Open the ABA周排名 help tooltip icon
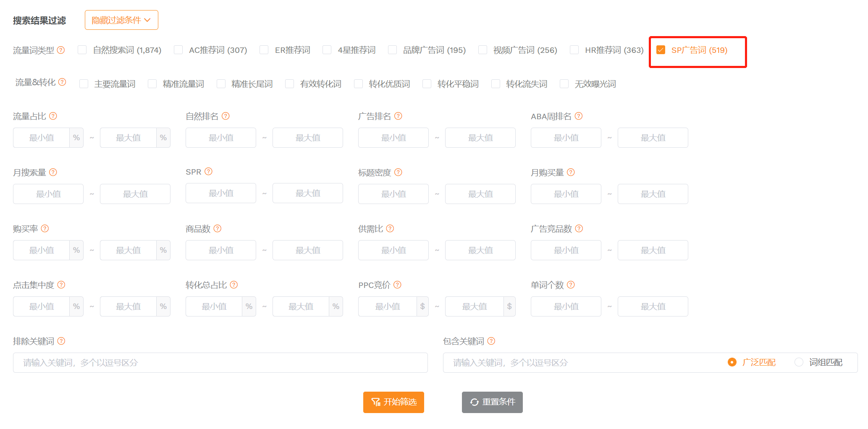Image resolution: width=868 pixels, height=429 pixels. tap(579, 116)
